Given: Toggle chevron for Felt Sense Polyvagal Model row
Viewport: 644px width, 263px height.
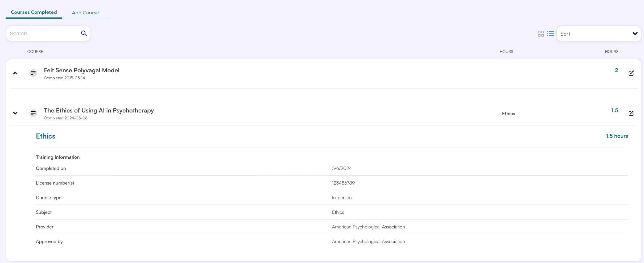Looking at the screenshot, I should pyautogui.click(x=15, y=73).
